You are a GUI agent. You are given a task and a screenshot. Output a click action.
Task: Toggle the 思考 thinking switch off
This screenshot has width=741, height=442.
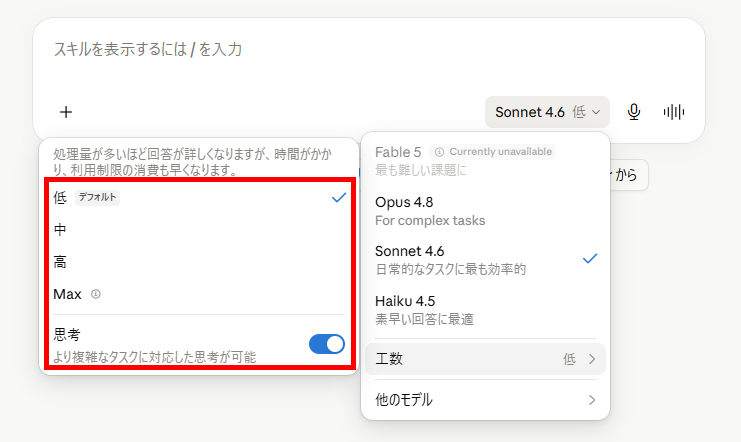[327, 344]
